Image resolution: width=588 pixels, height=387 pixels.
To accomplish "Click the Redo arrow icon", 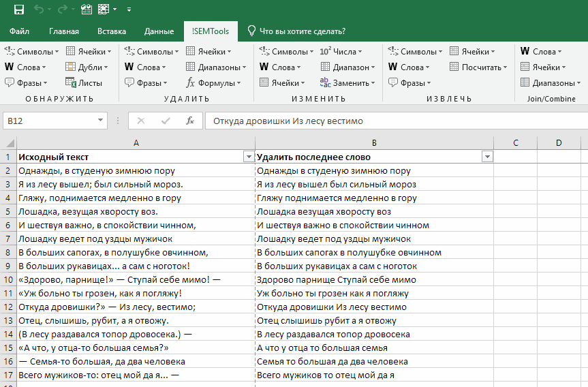I will click(x=63, y=9).
